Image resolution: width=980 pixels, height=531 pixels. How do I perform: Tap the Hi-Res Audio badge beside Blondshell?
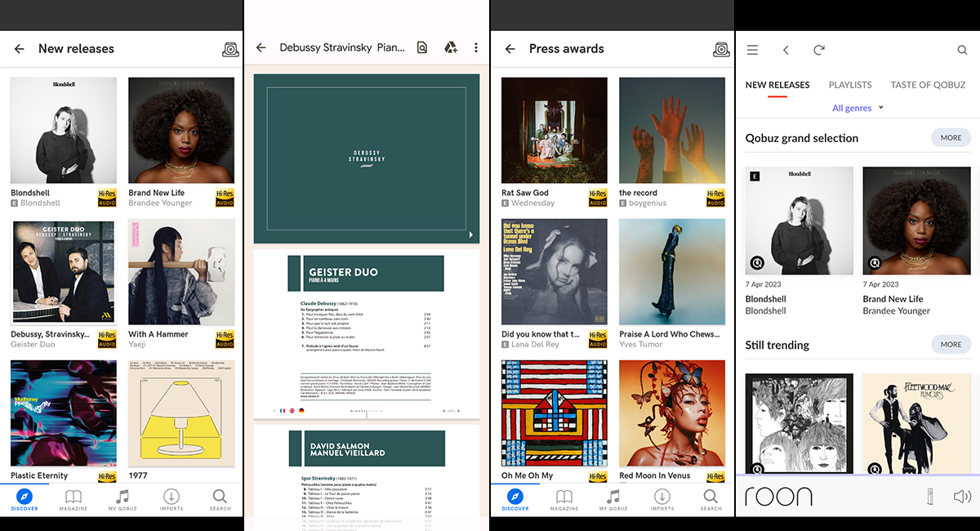[x=107, y=198]
